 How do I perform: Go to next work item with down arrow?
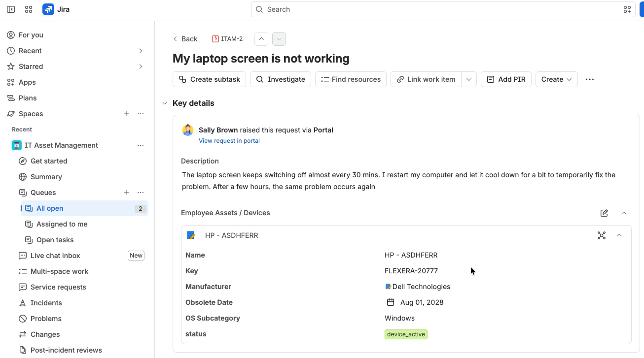coord(279,39)
